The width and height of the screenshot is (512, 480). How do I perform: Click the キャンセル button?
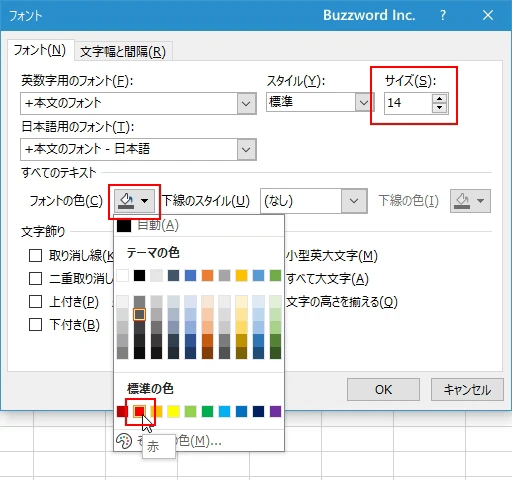467,389
